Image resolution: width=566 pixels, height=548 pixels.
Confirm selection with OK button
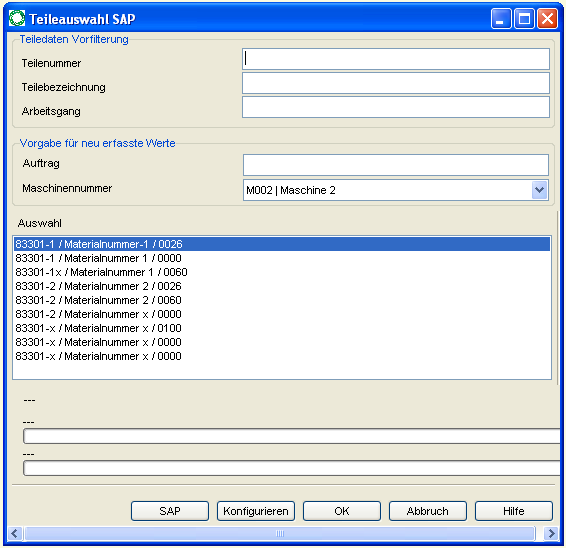coord(341,511)
